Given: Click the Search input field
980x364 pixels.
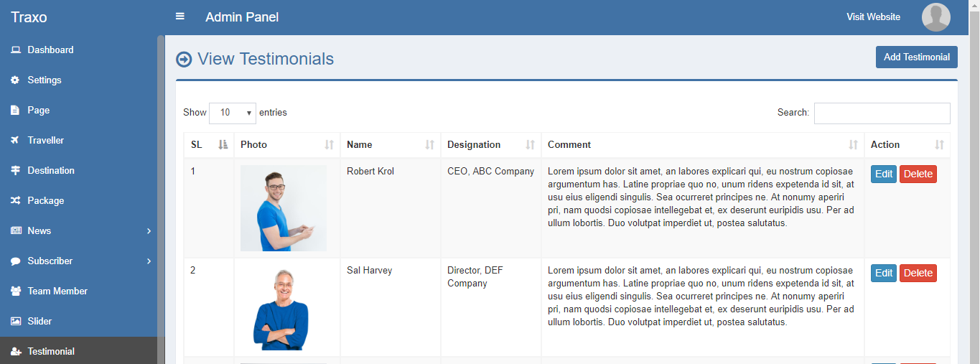Looking at the screenshot, I should (x=882, y=113).
